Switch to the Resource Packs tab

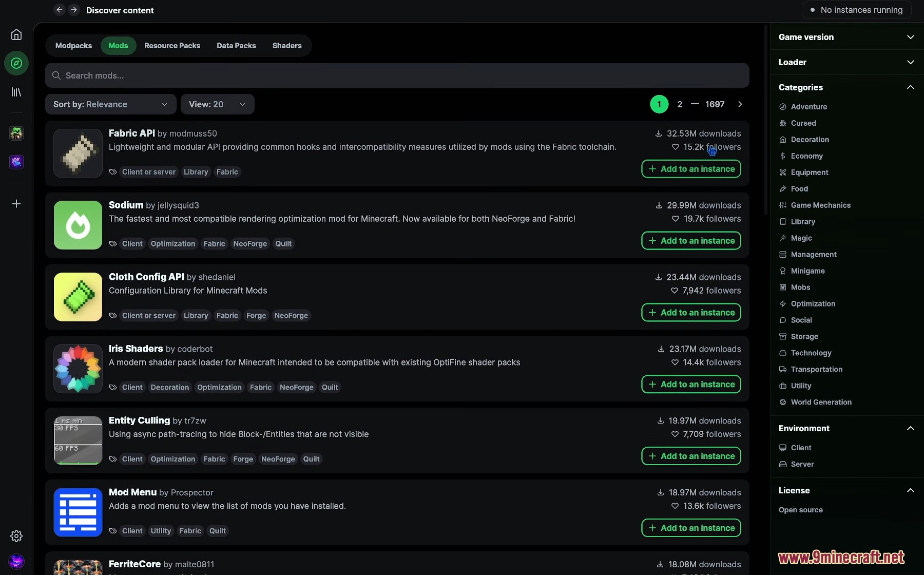172,46
